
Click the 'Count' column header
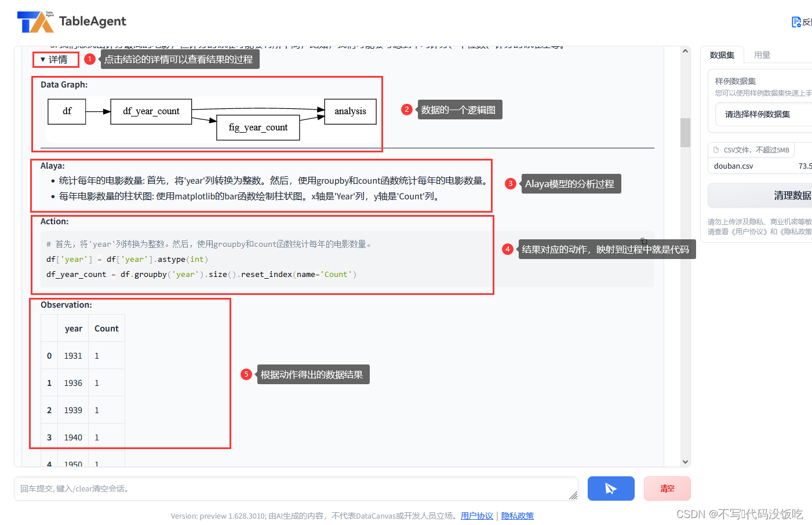click(x=107, y=329)
